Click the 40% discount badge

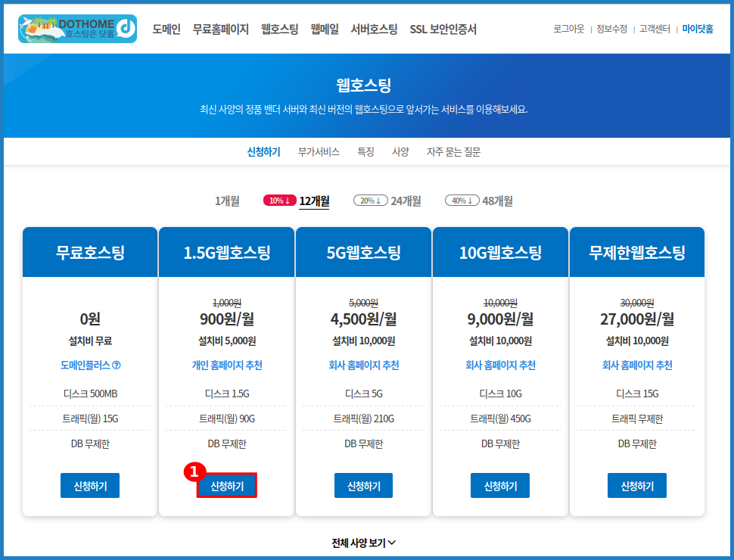point(462,201)
